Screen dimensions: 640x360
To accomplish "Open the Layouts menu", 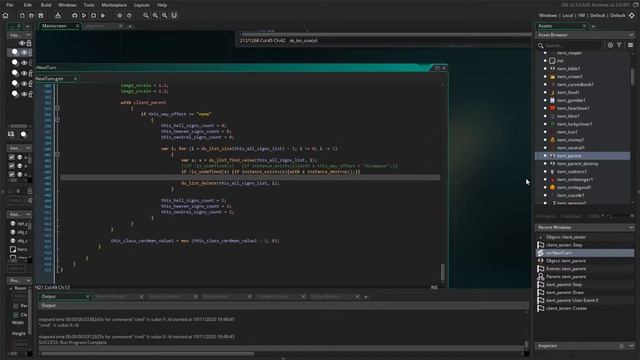I will point(142,5).
